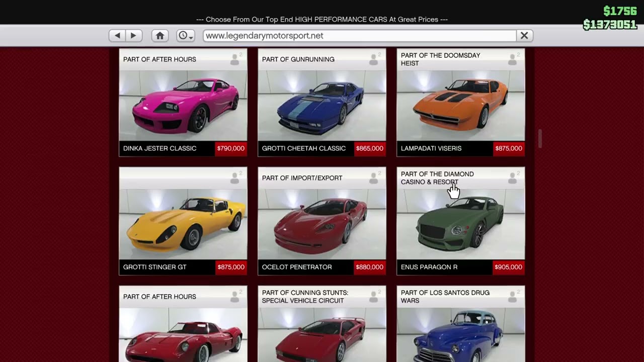Select the yellow Grotti Stinger GT image
This screenshot has height=362, width=644.
click(x=183, y=224)
